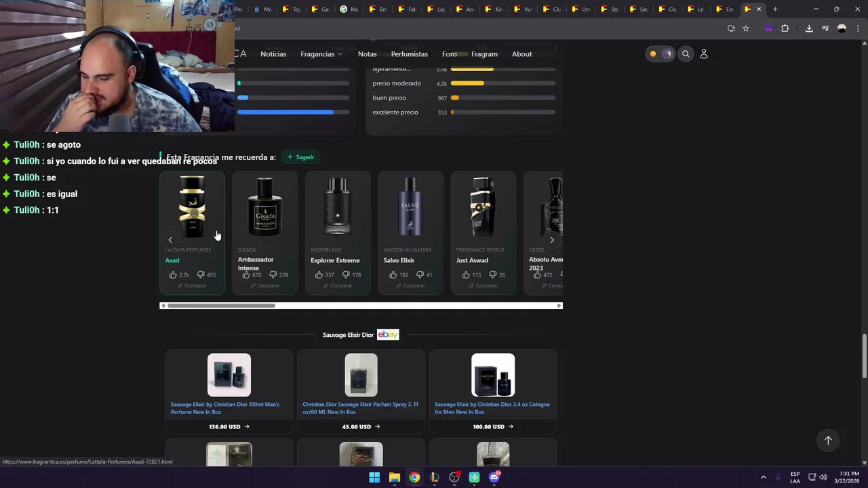Image resolution: width=868 pixels, height=488 pixels.
Task: Open 100.00 USD eBay listing price
Action: click(x=493, y=427)
